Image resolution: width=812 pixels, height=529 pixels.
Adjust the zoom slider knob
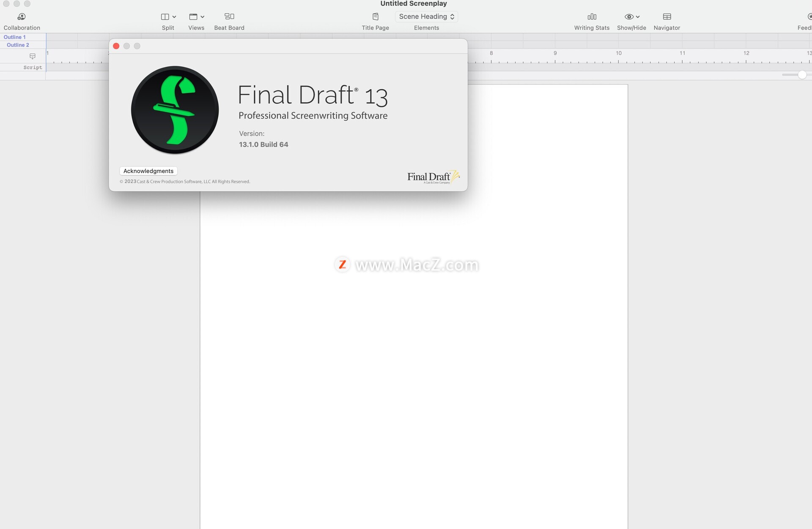[802, 75]
